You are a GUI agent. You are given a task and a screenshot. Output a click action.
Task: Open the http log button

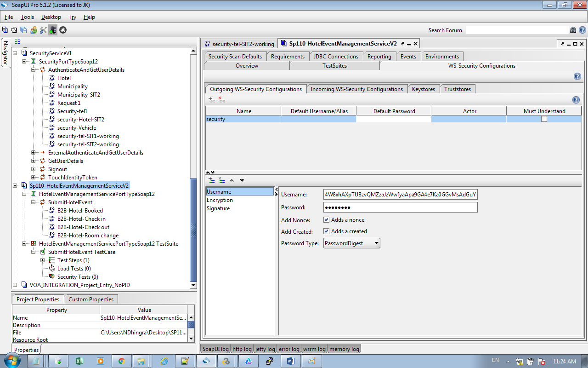242,349
